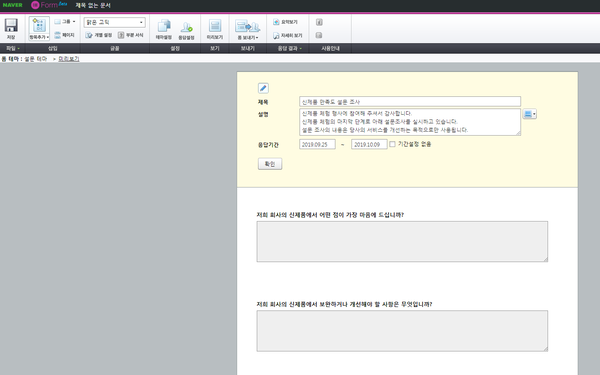Select the 보기 ribbon tab
The image size is (600, 375).
[215, 48]
